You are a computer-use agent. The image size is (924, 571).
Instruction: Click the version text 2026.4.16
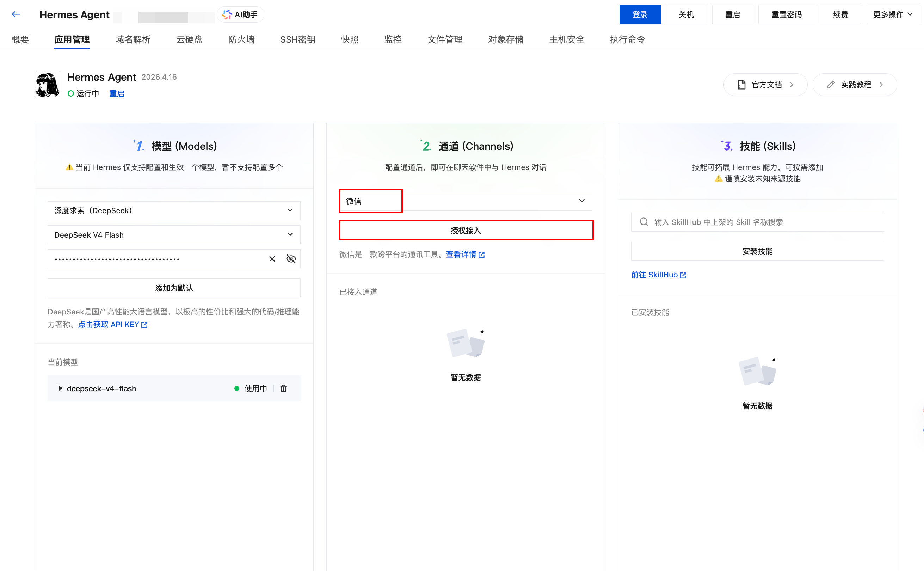pos(159,77)
